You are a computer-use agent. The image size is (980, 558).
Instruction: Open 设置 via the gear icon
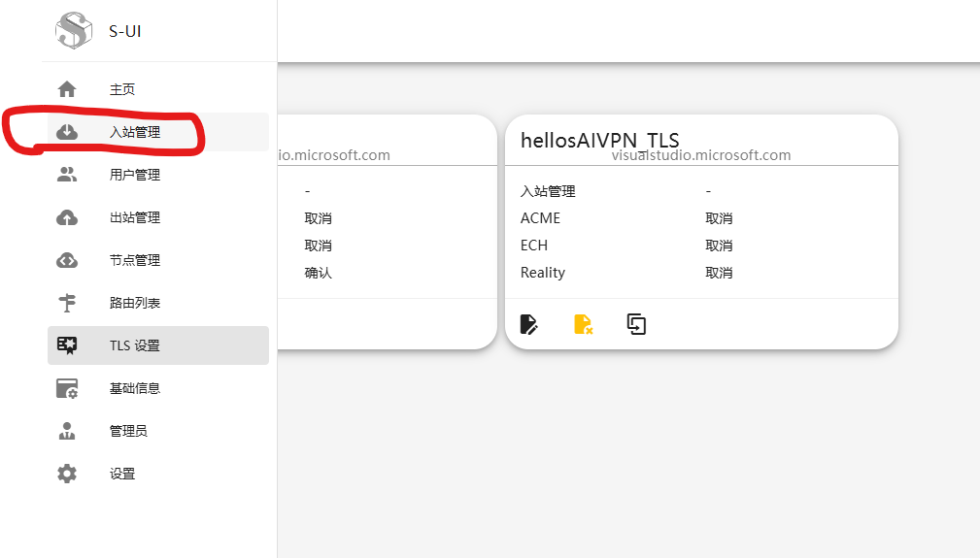coord(67,474)
